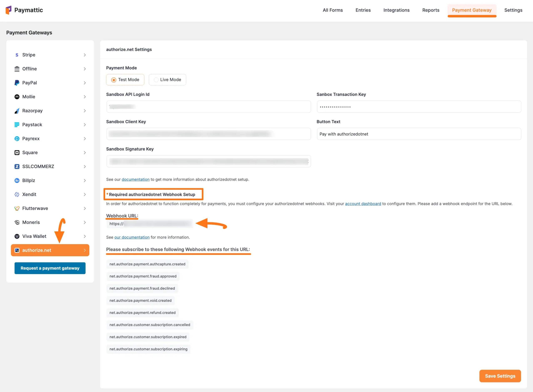Select the Square gateway icon

17,152
